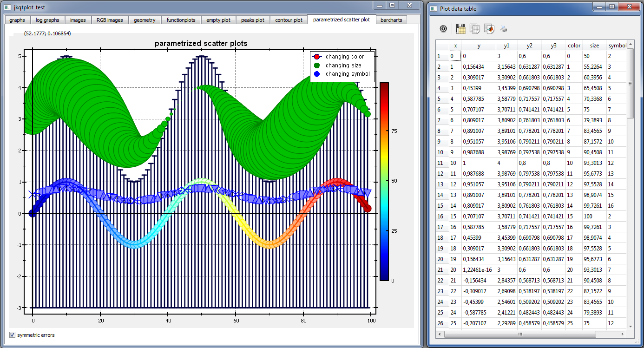Click table cell '2,84357' in row 22
The image size is (644, 348).
coord(506,281)
